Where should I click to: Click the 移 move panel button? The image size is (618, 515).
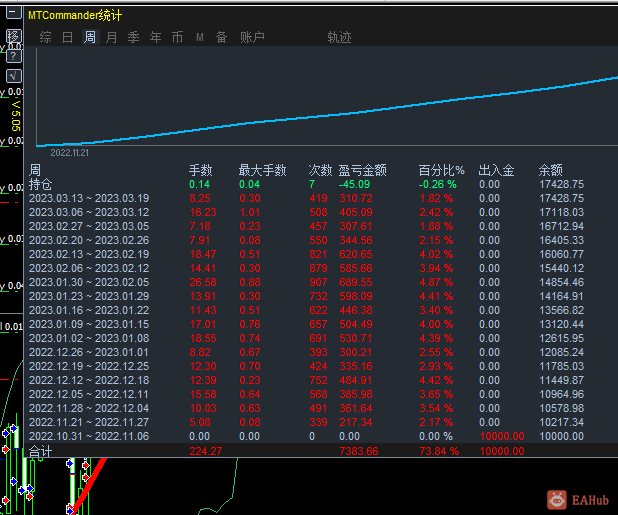[x=13, y=36]
